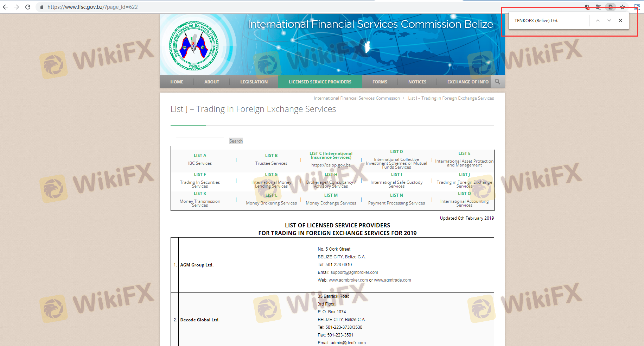
Task: Open the Licensed Service Providers menu
Action: 320,82
